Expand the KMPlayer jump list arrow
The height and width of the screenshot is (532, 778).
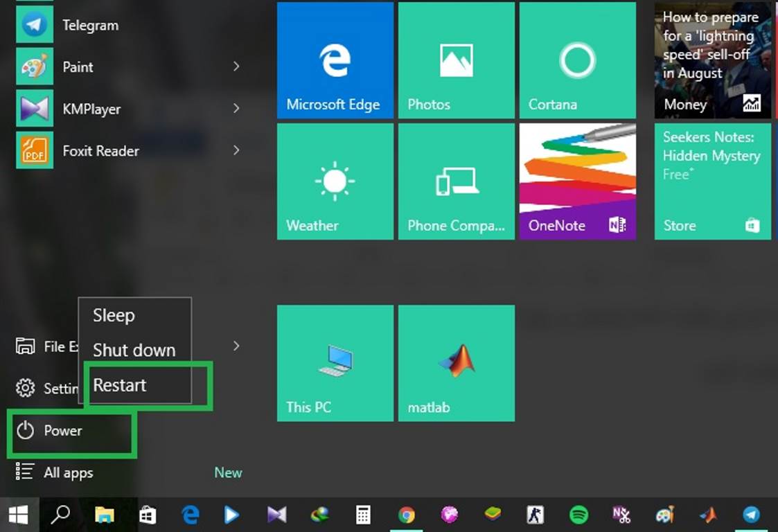[236, 109]
